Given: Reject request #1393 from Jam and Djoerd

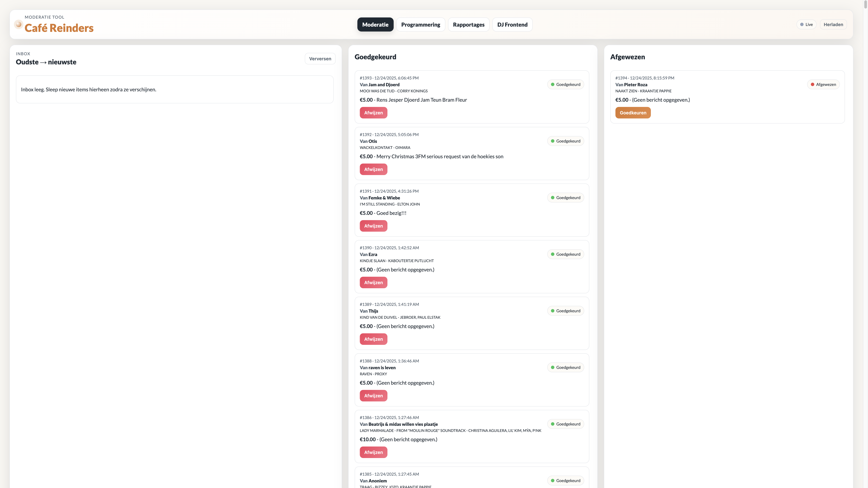Looking at the screenshot, I should [x=373, y=113].
